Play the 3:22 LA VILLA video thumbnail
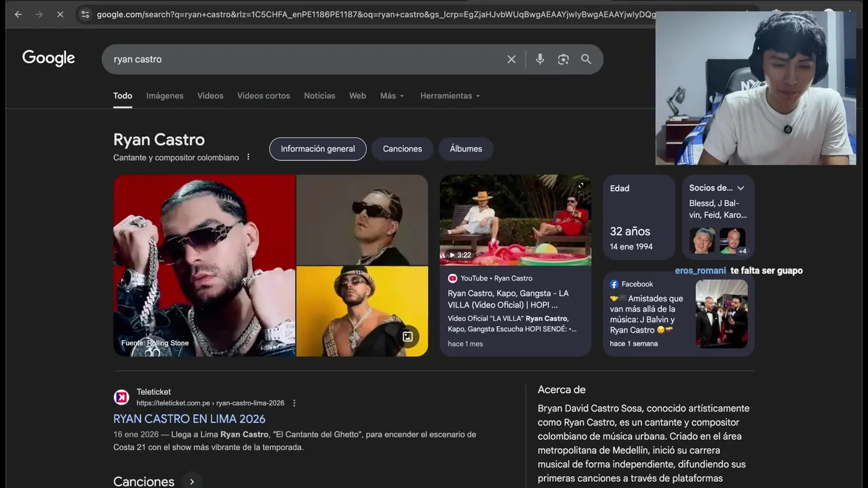Viewport: 868px width, 488px height. tap(515, 220)
